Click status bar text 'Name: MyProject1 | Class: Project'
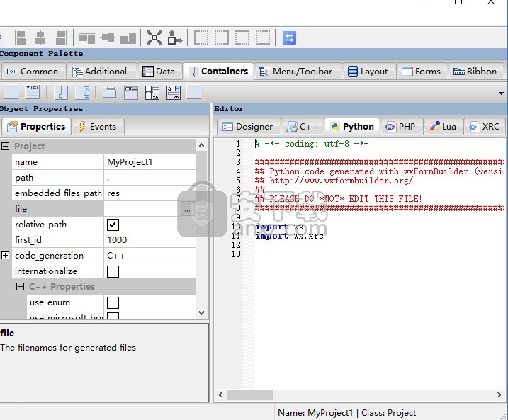 click(x=346, y=412)
